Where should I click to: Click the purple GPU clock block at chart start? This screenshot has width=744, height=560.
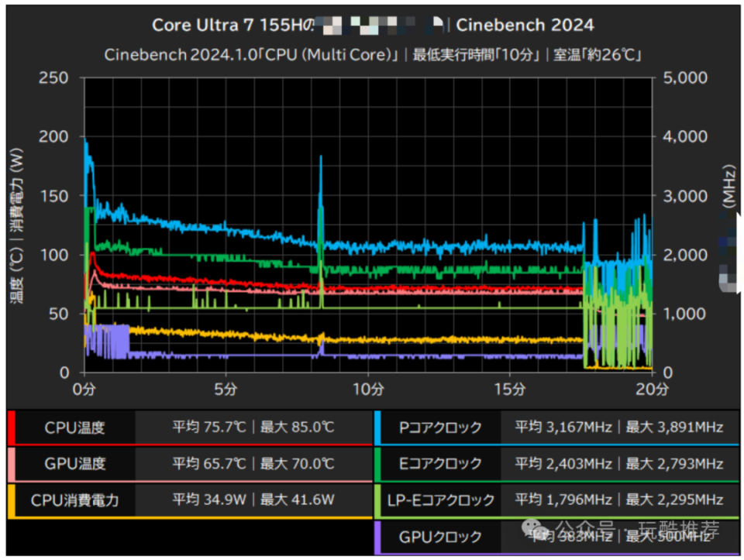coord(107,341)
